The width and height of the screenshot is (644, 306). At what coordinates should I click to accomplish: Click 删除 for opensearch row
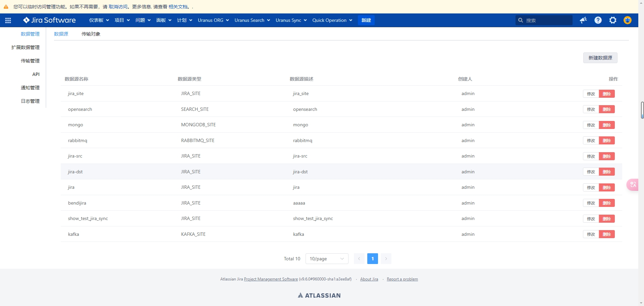click(607, 109)
